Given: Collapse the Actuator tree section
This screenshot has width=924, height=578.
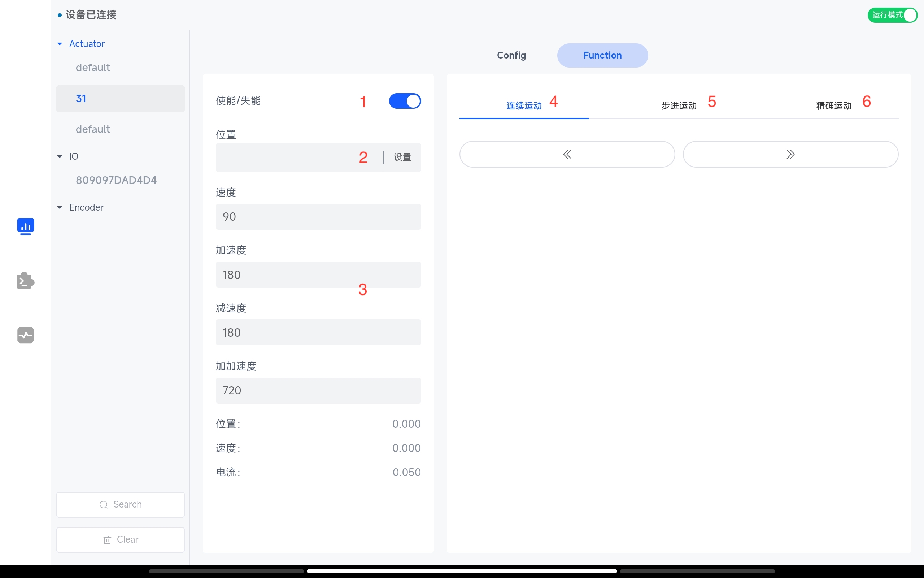Looking at the screenshot, I should click(x=60, y=44).
